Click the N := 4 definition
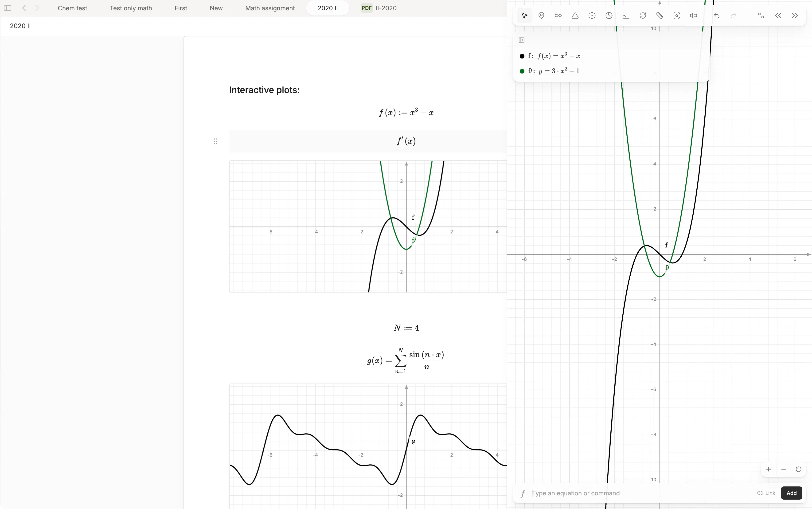This screenshot has width=812, height=509. [406, 328]
